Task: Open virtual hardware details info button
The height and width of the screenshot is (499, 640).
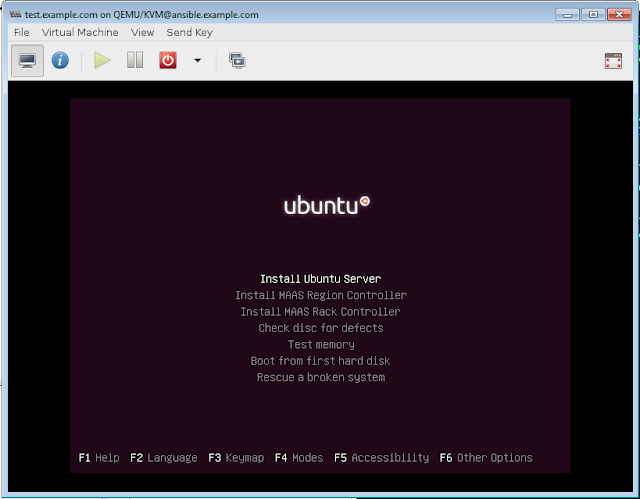Action: pos(60,61)
